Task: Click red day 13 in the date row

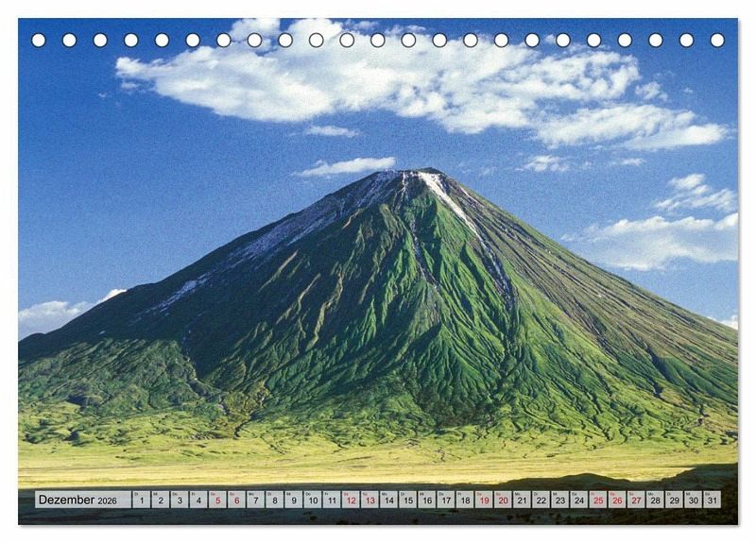Action: [x=369, y=501]
